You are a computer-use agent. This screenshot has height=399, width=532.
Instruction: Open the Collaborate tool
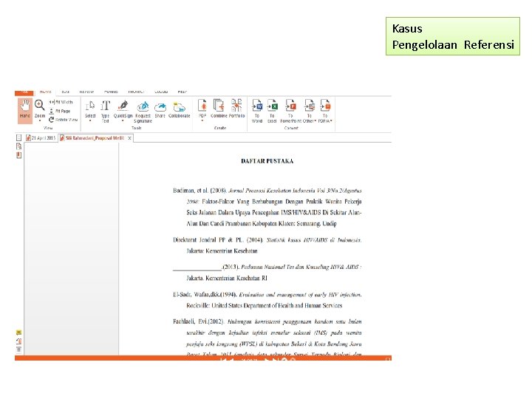click(x=179, y=109)
